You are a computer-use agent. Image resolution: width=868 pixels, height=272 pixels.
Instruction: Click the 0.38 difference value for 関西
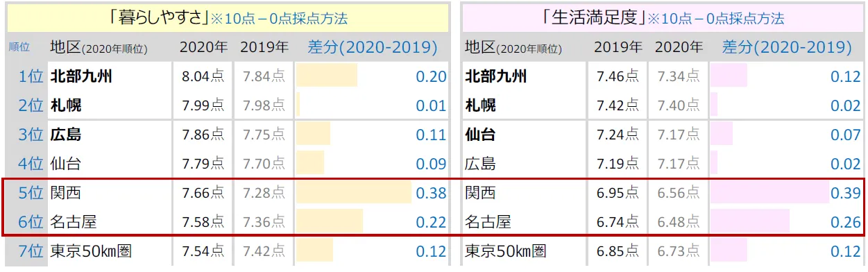(431, 193)
